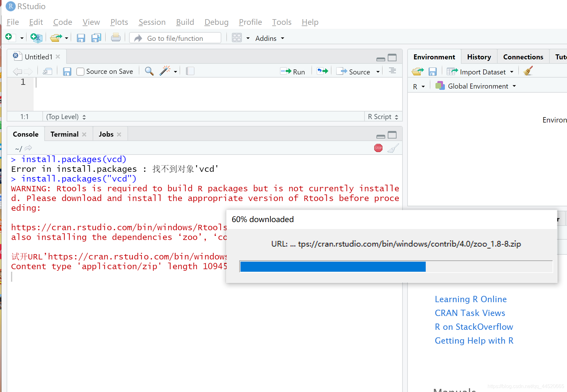The height and width of the screenshot is (392, 567).
Task: Click the Save All documents icon
Action: coord(96,38)
